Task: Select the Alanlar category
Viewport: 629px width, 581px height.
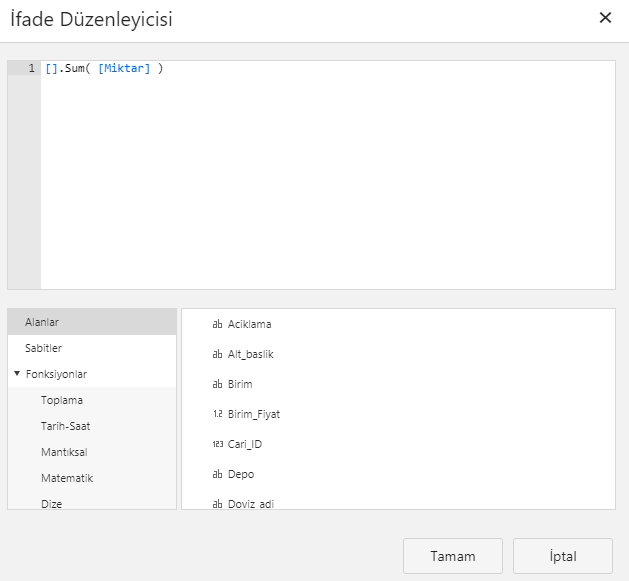Action: 42,322
